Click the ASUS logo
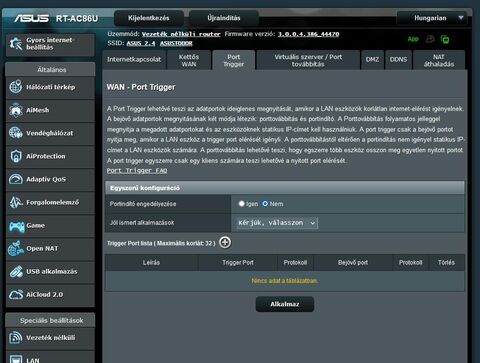The image size is (480, 363). [32, 18]
